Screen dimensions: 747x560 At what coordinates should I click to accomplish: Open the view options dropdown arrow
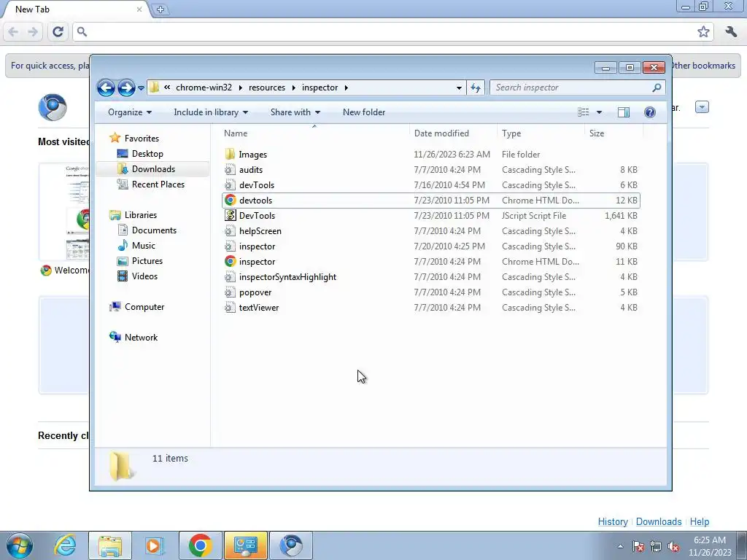click(x=600, y=112)
